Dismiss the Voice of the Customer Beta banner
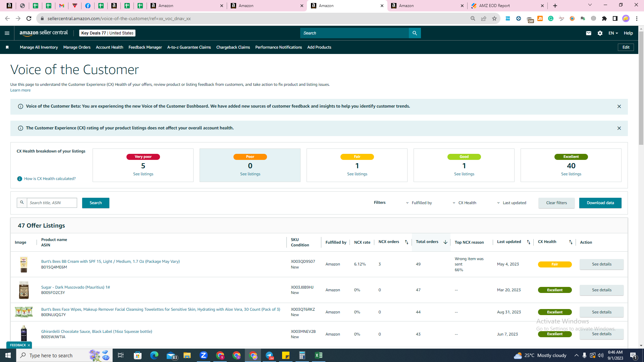This screenshot has height=362, width=644. coord(619,107)
